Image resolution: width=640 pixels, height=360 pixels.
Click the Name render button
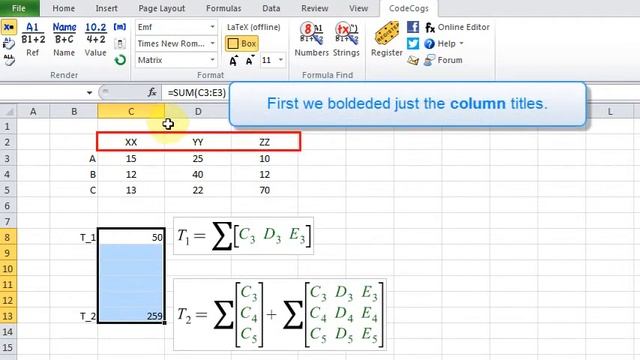coord(64,40)
